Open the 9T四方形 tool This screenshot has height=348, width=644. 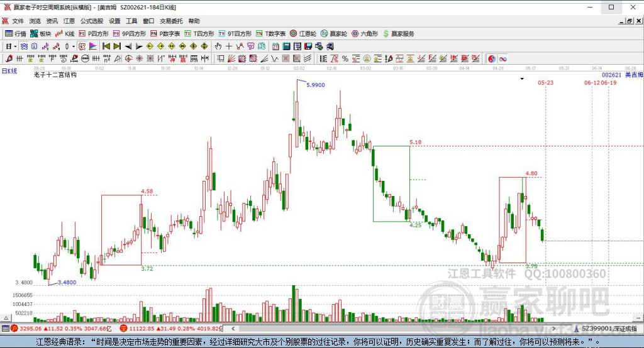235,34
